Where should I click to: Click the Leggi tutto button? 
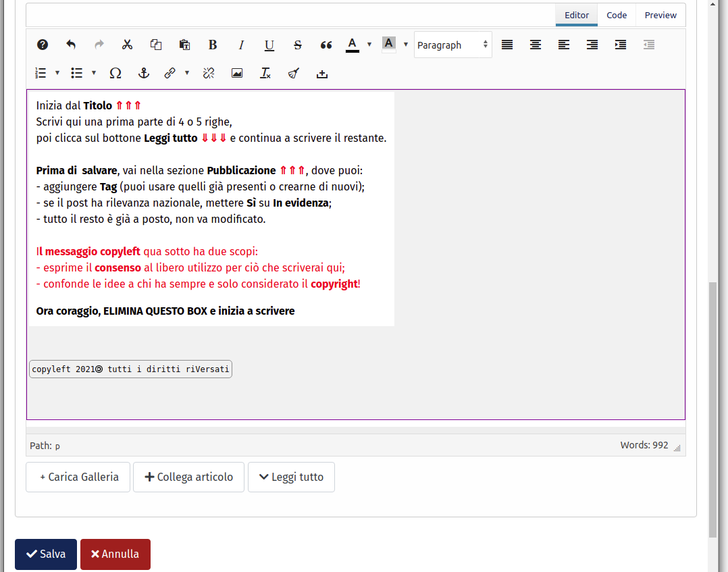tap(291, 477)
